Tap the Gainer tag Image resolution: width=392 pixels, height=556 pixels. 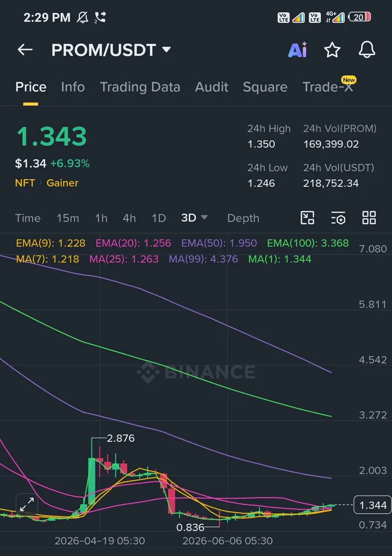coord(63,183)
